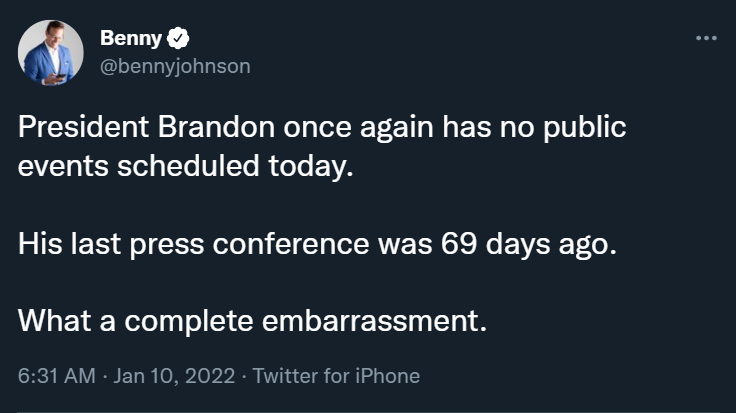Viewport: 736px width, 413px height.
Task: Click the word What in the last line
Action: point(55,322)
